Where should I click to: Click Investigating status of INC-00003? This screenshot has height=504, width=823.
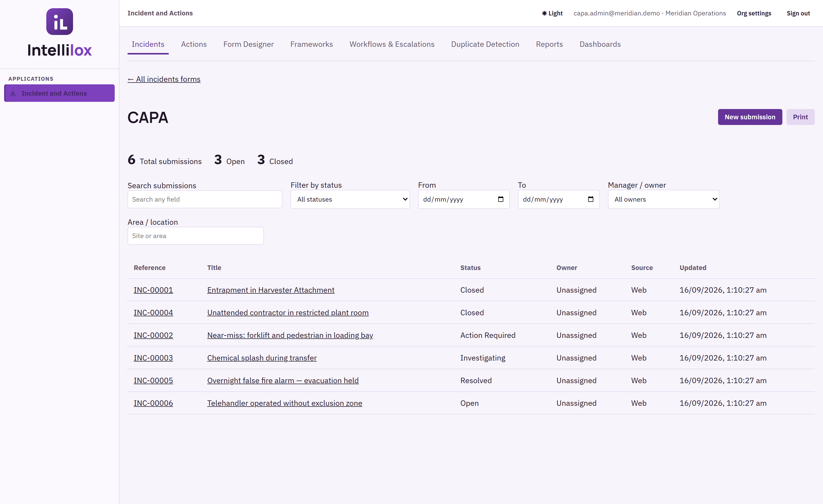pyautogui.click(x=483, y=358)
